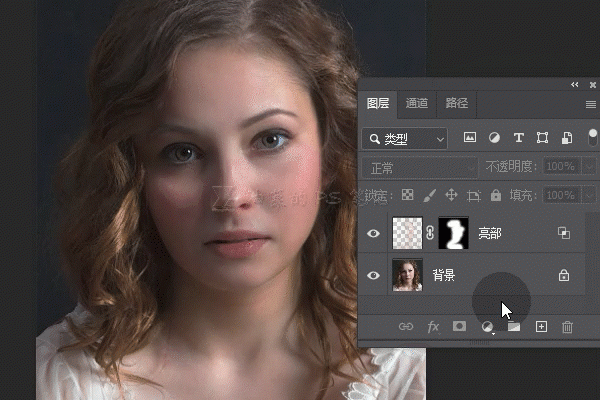Toggle lock position icon

coord(452,195)
